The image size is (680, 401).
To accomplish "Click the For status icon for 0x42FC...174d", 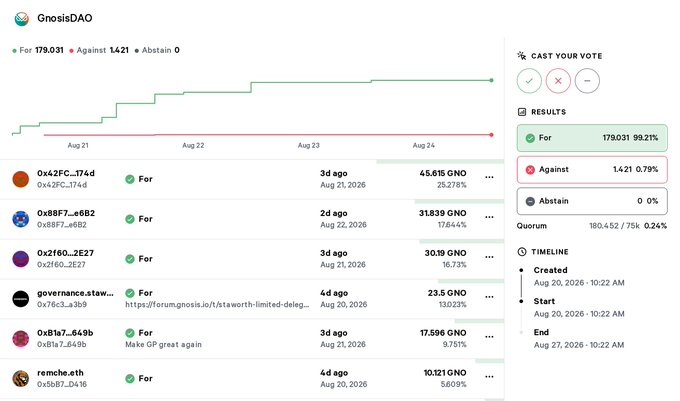I will (x=130, y=179).
